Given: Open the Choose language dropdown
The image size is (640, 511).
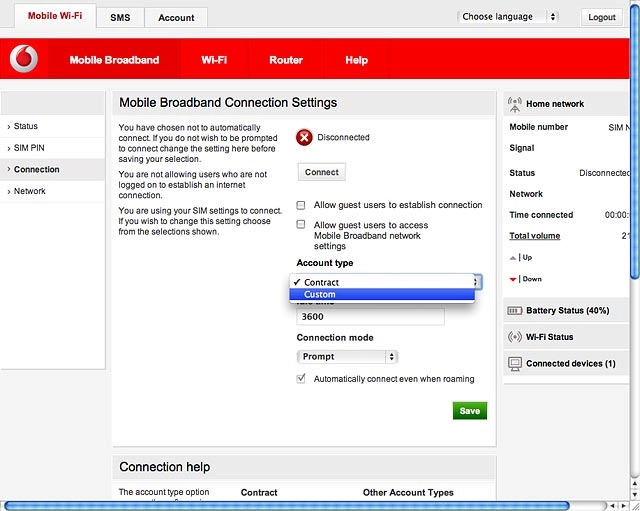Looking at the screenshot, I should click(508, 17).
